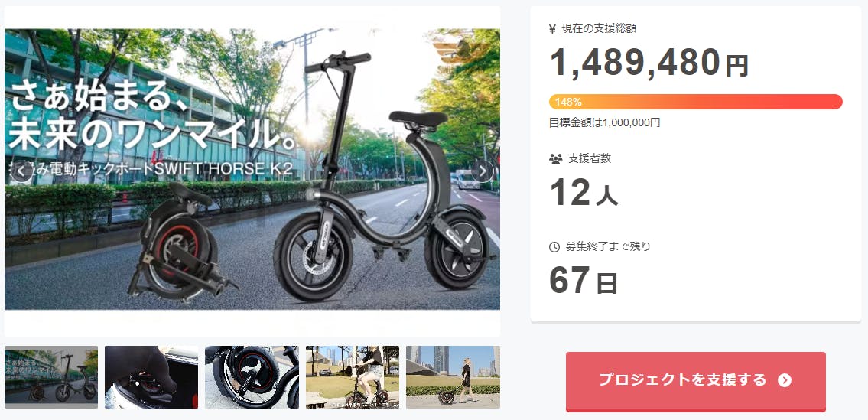Click the 148% funding progress bar
The height and width of the screenshot is (420, 868).
695,102
